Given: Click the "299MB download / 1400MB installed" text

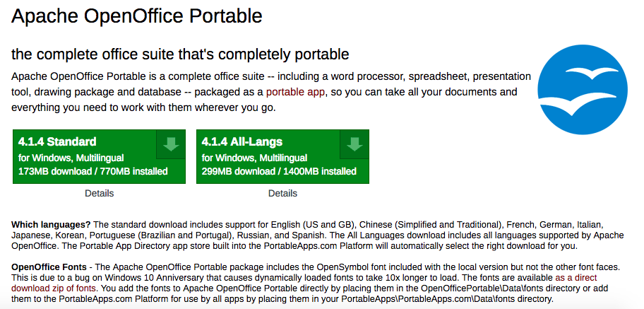Looking at the screenshot, I should 279,171.
